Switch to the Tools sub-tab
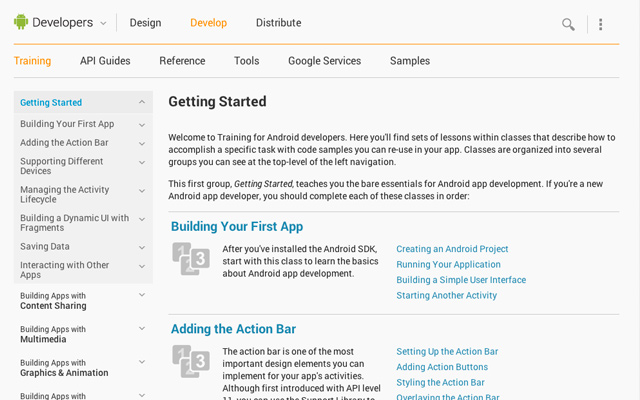 tap(247, 61)
